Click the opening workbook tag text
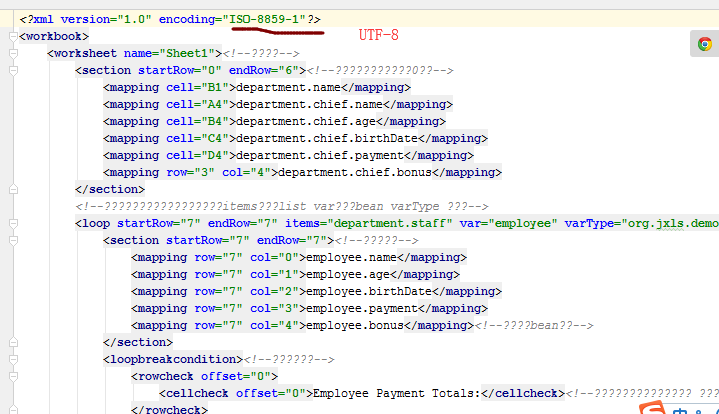This screenshot has height=414, width=719. point(54,36)
